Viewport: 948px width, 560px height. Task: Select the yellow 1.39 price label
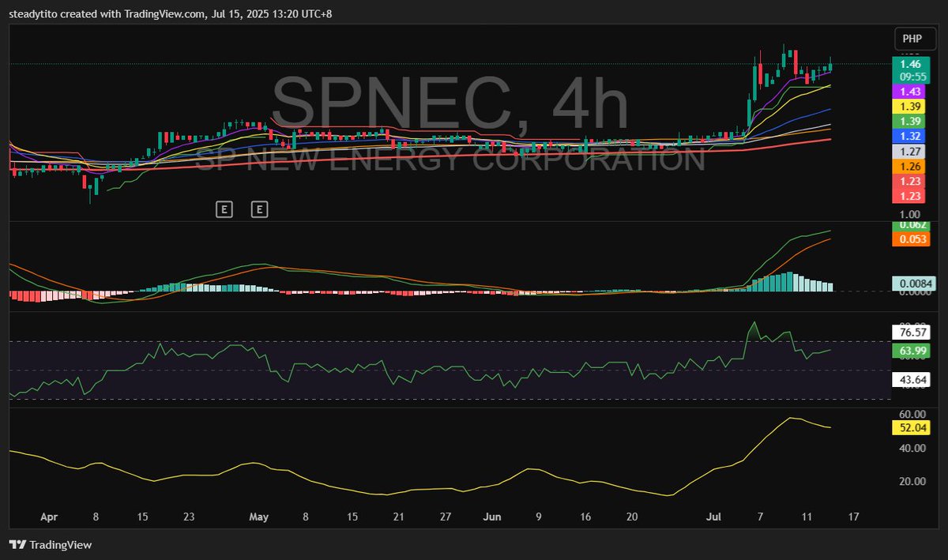pyautogui.click(x=910, y=106)
